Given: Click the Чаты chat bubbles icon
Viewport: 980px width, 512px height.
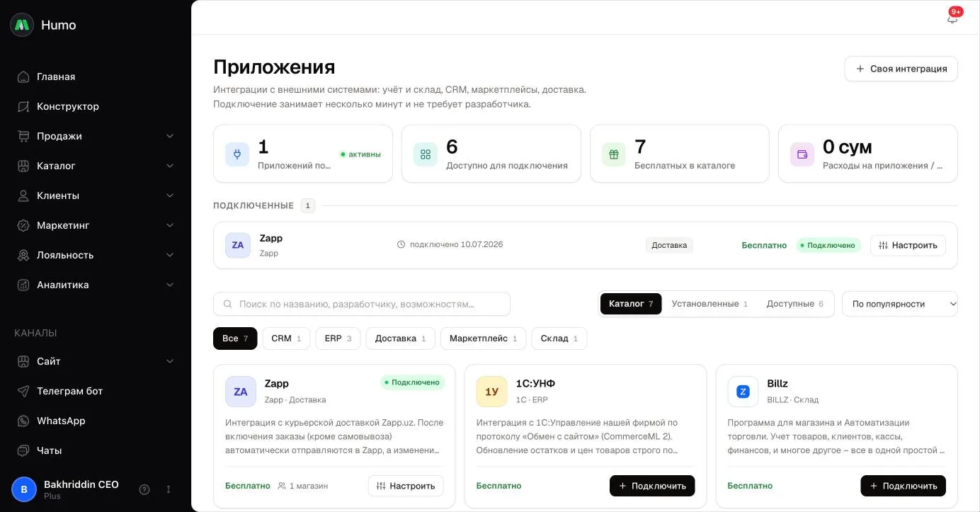Looking at the screenshot, I should [23, 450].
